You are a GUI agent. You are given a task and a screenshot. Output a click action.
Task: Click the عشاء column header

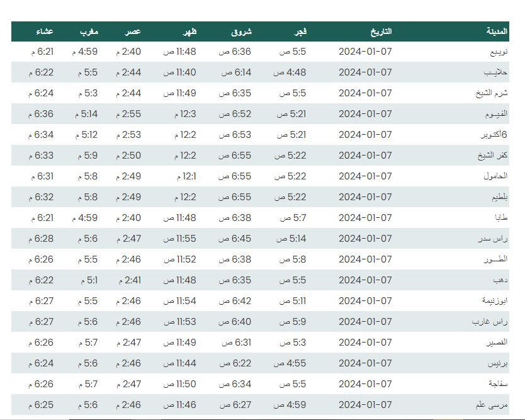point(45,31)
